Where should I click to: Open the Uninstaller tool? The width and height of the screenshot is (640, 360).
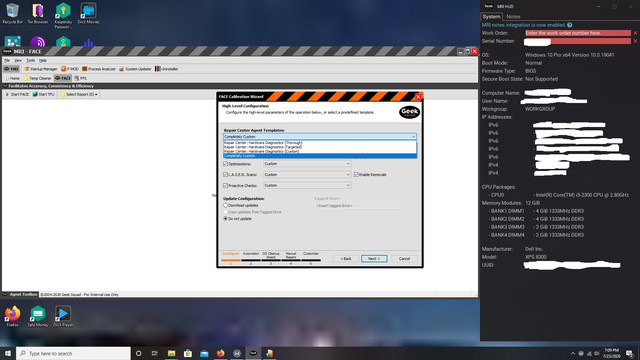click(167, 69)
